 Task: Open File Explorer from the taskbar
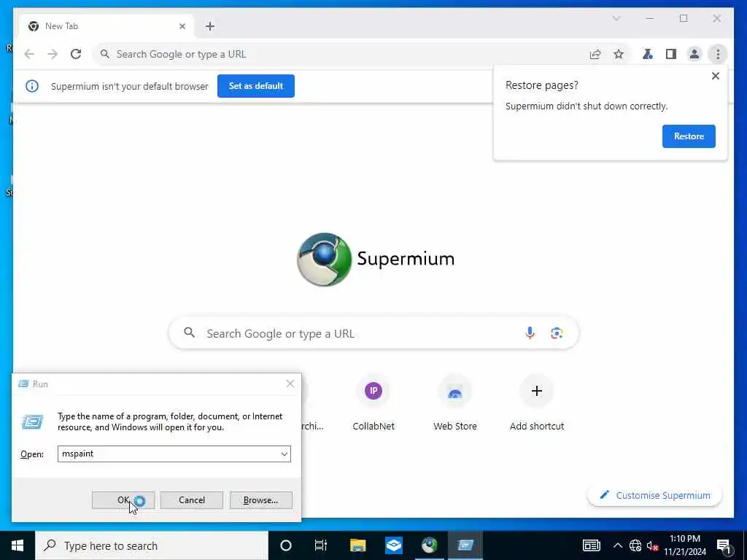[357, 545]
